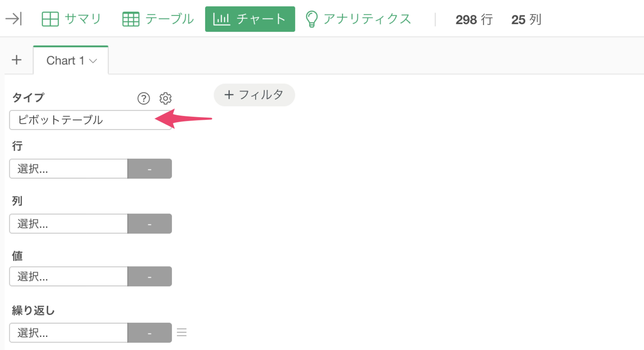
Task: Open chart settings gear icon
Action: [166, 98]
